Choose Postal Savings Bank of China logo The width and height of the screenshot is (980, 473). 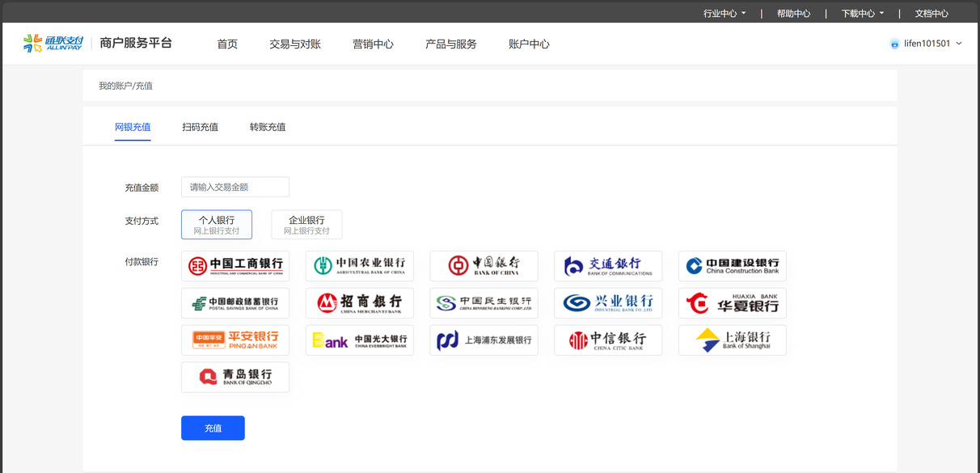click(x=235, y=303)
